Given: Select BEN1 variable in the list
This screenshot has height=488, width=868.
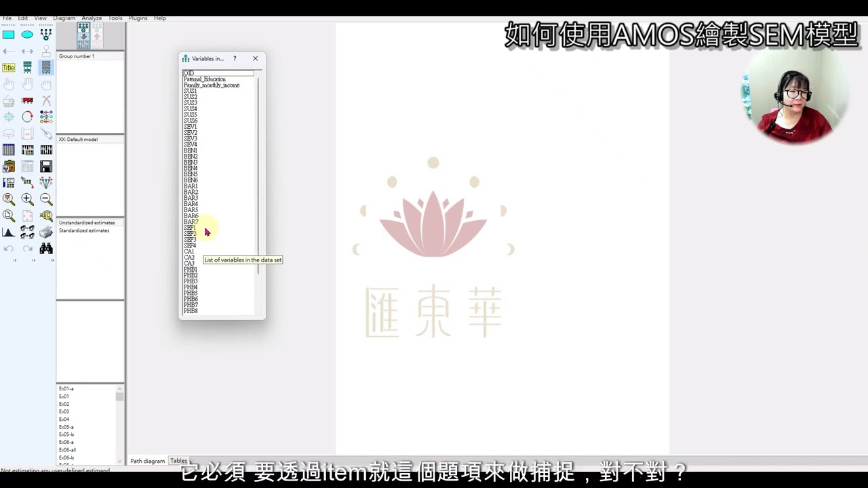Looking at the screenshot, I should coord(191,150).
